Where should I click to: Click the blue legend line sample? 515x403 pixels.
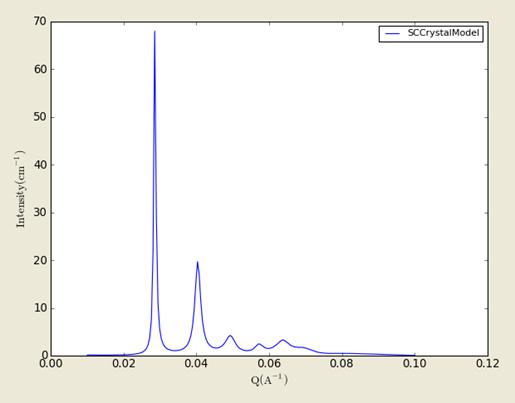tap(393, 34)
